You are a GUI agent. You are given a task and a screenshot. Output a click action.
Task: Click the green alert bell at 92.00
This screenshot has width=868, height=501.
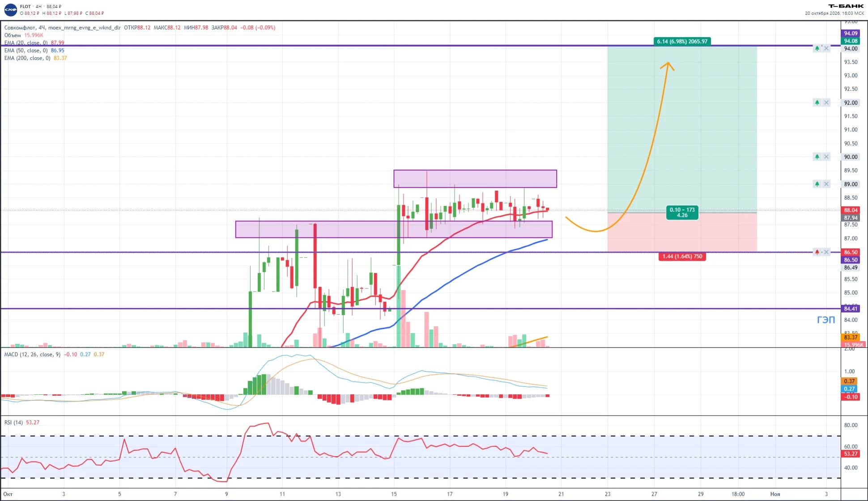pyautogui.click(x=817, y=103)
